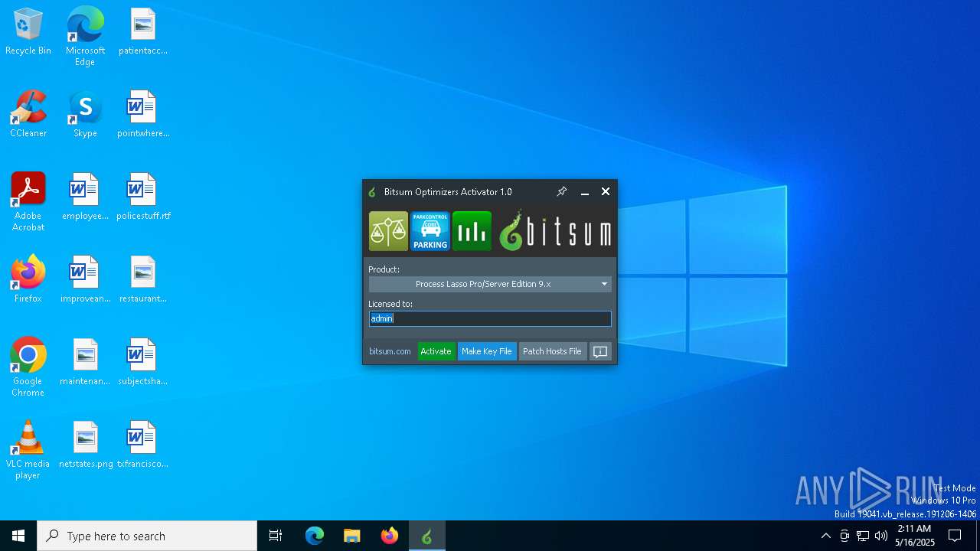The image size is (980, 551).
Task: Click the Bitsum Activator taskbar button
Action: [427, 536]
